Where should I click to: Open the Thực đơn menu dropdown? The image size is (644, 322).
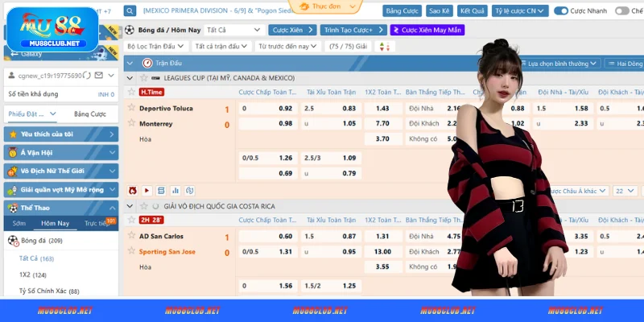[326, 6]
